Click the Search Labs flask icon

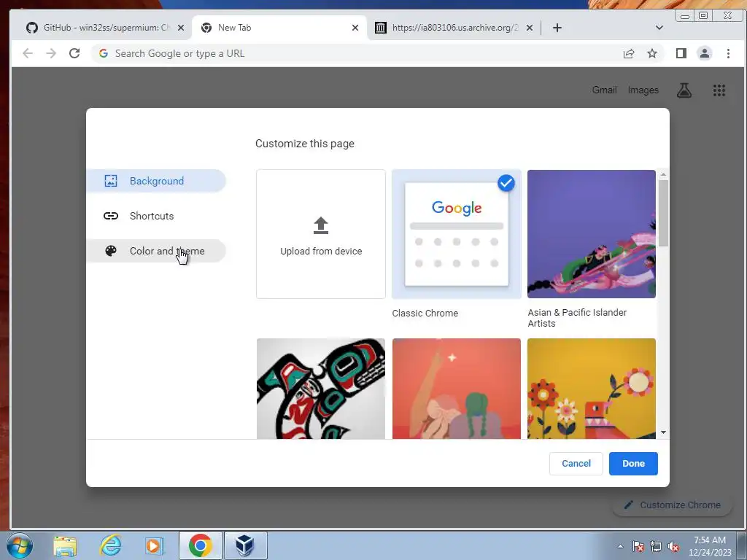[684, 90]
